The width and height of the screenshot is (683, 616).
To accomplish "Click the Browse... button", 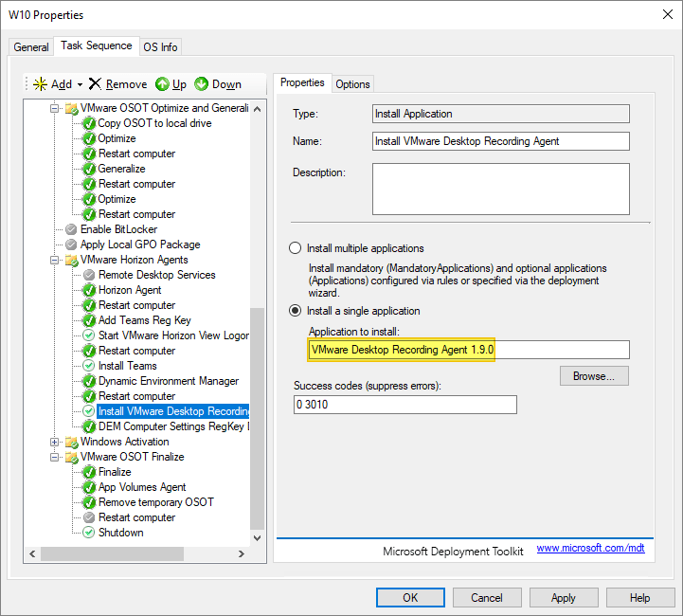I will click(x=594, y=376).
